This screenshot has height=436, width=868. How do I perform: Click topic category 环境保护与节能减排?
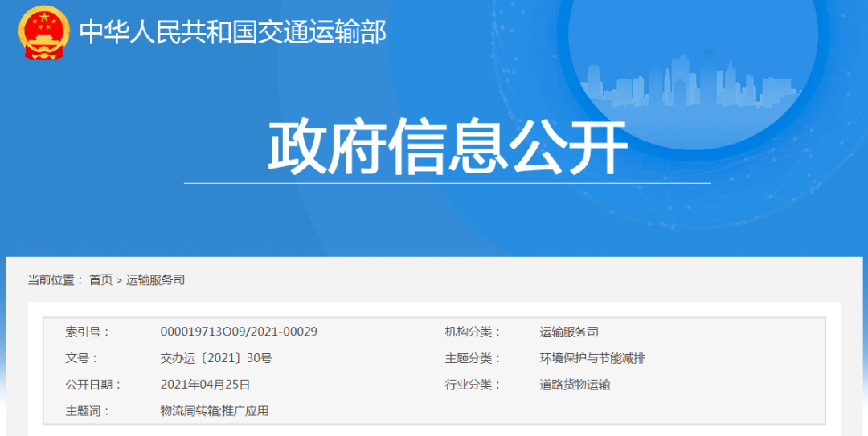tap(592, 358)
